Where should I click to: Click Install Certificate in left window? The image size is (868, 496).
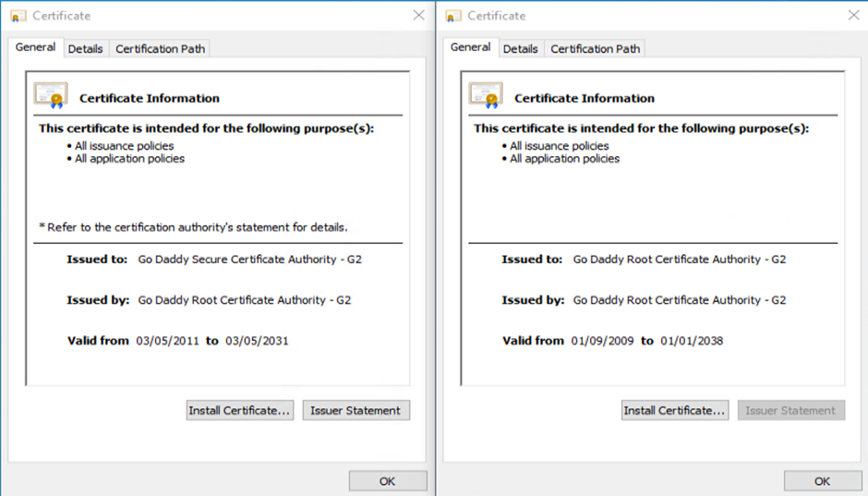coord(240,410)
